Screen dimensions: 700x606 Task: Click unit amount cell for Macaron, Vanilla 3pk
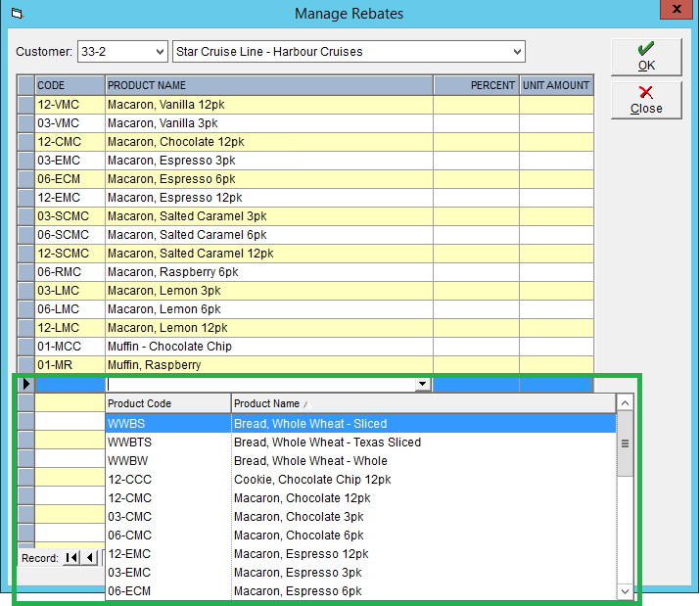click(556, 123)
